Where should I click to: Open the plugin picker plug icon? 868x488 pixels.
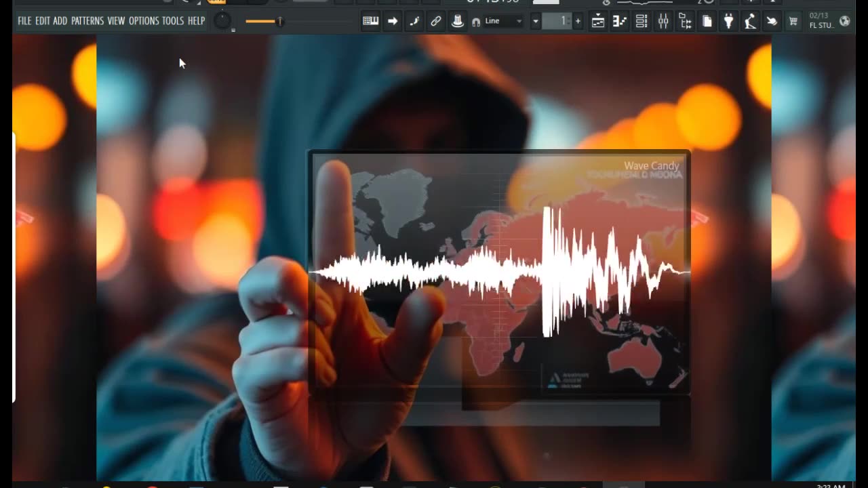[x=728, y=21]
